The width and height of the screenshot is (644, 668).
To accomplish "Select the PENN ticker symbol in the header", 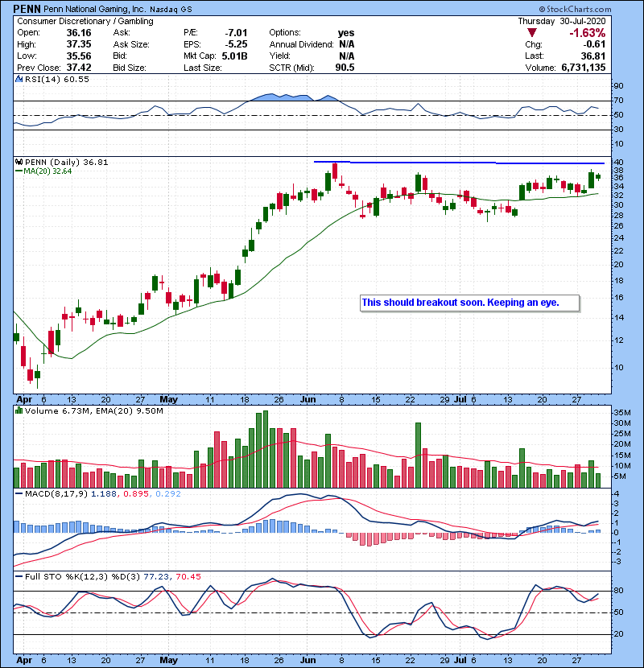I will [27, 9].
